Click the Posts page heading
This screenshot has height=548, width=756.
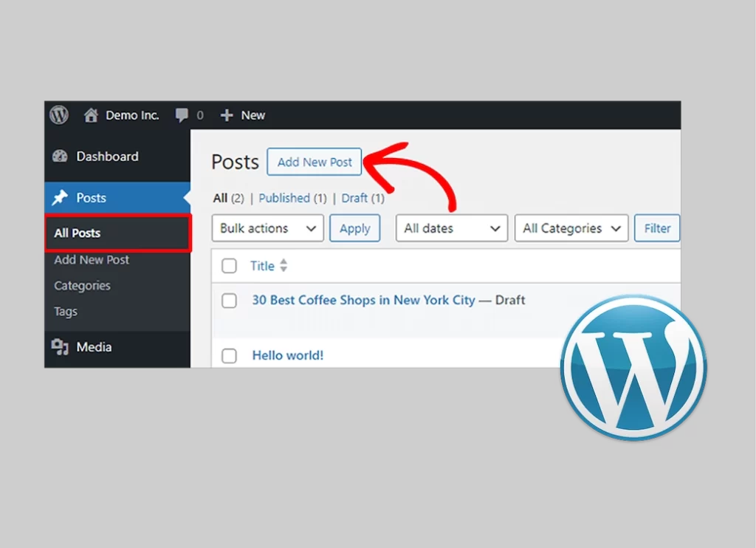236,162
